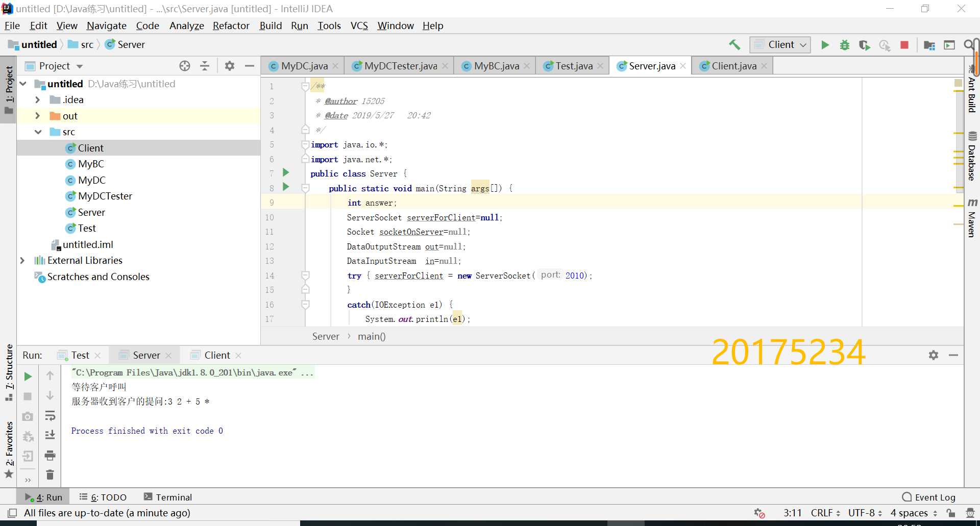Toggle read-only lock icon in status bar
Image resolution: width=980 pixels, height=526 pixels.
tap(950, 513)
